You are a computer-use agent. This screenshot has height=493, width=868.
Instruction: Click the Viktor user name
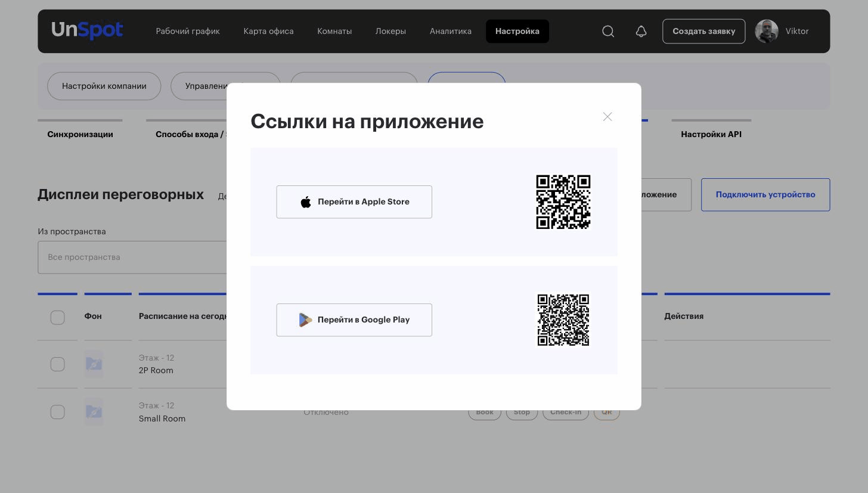click(x=797, y=31)
